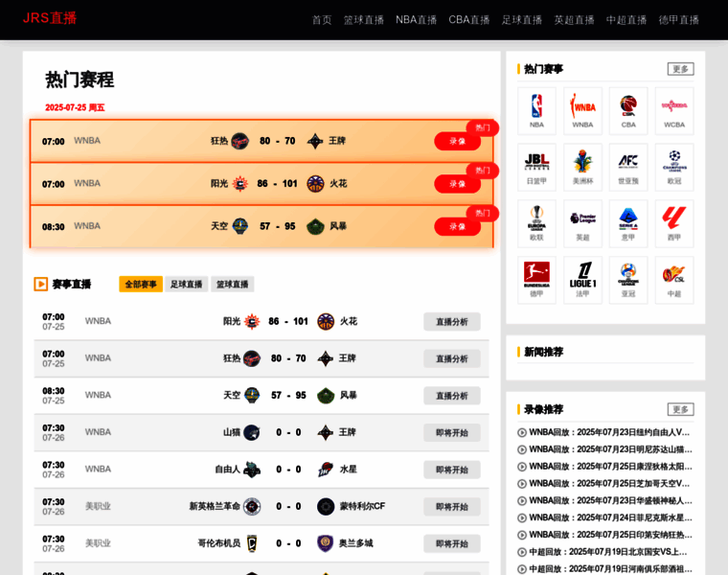Click 直播分析 for 阳光 86-101 火花
This screenshot has height=575, width=728.
452,322
